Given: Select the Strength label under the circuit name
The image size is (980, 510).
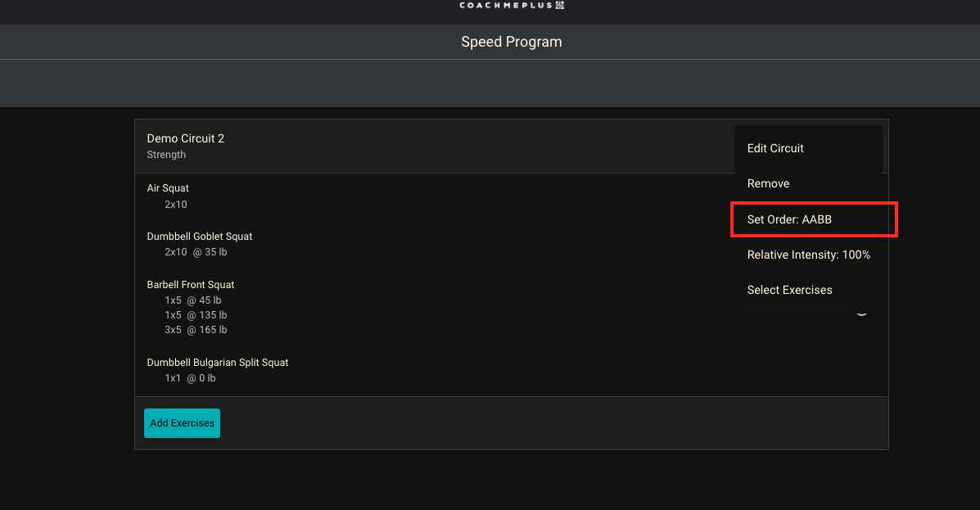Looking at the screenshot, I should pos(166,155).
